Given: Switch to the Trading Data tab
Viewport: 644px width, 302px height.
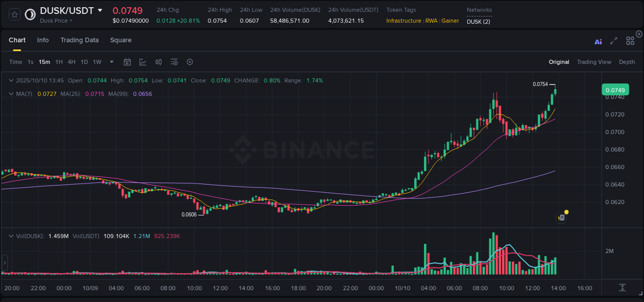Looking at the screenshot, I should (79, 40).
